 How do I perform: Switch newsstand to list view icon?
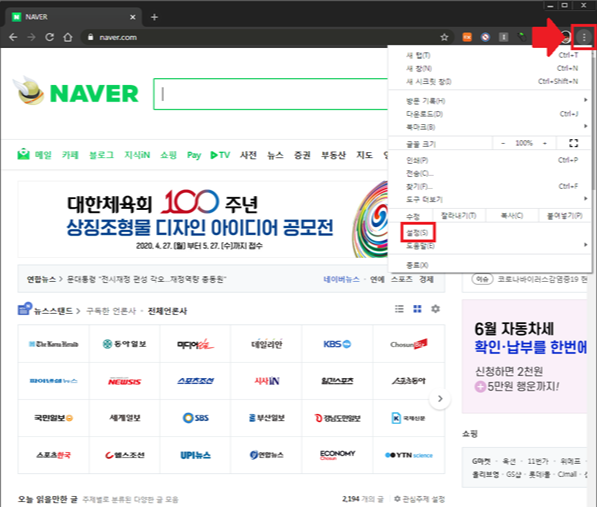(399, 309)
